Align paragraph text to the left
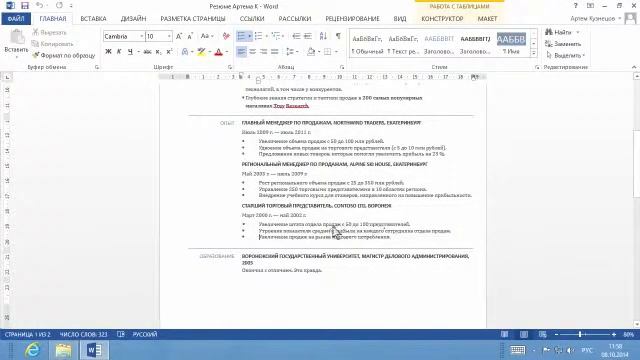The image size is (640, 360). point(241,52)
